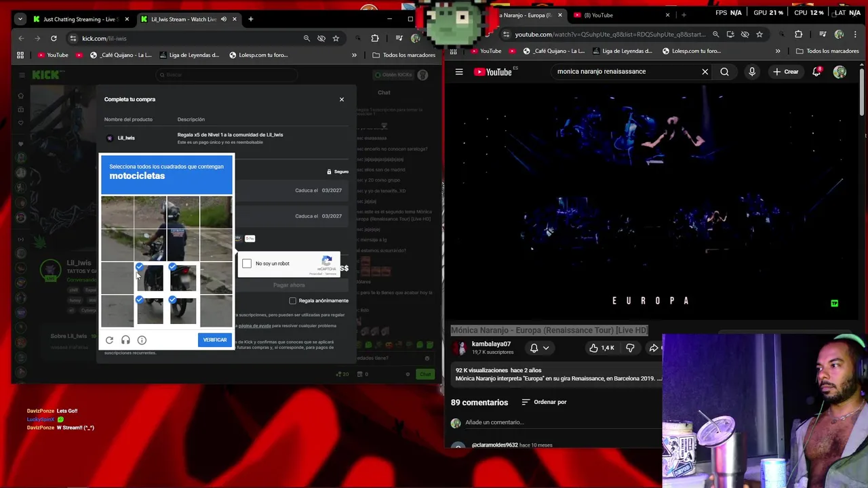868x488 pixels.
Task: Dislike the Mónica Naranjo video
Action: 630,348
